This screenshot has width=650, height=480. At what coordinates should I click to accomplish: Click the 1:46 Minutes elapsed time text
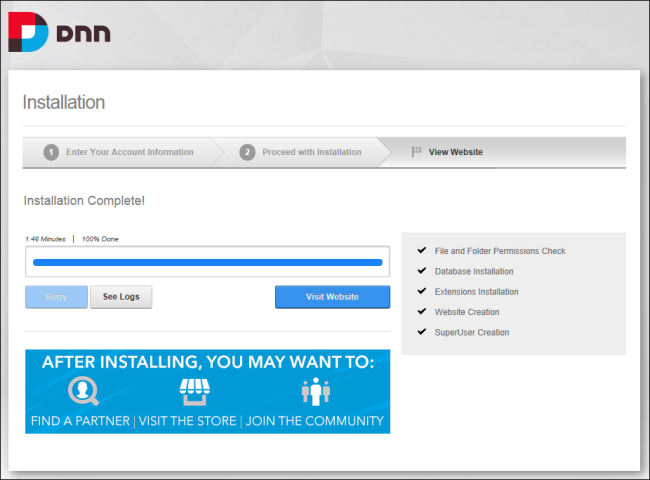[45, 239]
